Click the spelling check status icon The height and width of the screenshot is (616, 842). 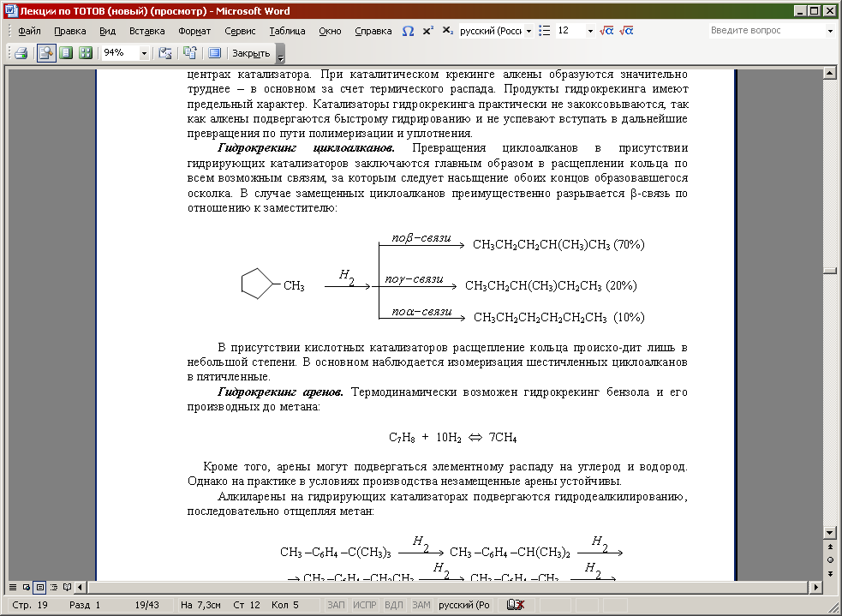click(x=516, y=605)
